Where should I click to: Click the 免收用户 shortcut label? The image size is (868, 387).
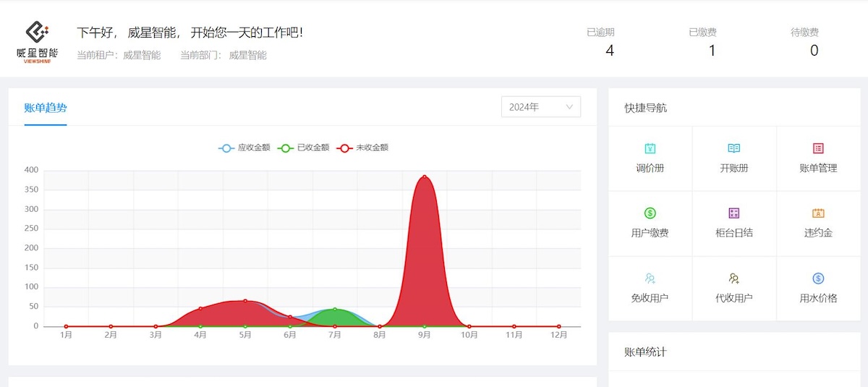coord(650,298)
